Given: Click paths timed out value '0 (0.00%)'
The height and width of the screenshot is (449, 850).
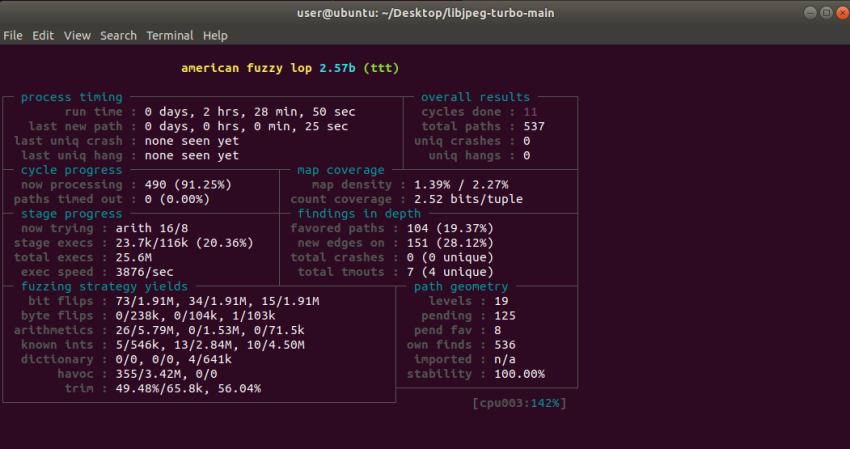Looking at the screenshot, I should pos(177,199).
